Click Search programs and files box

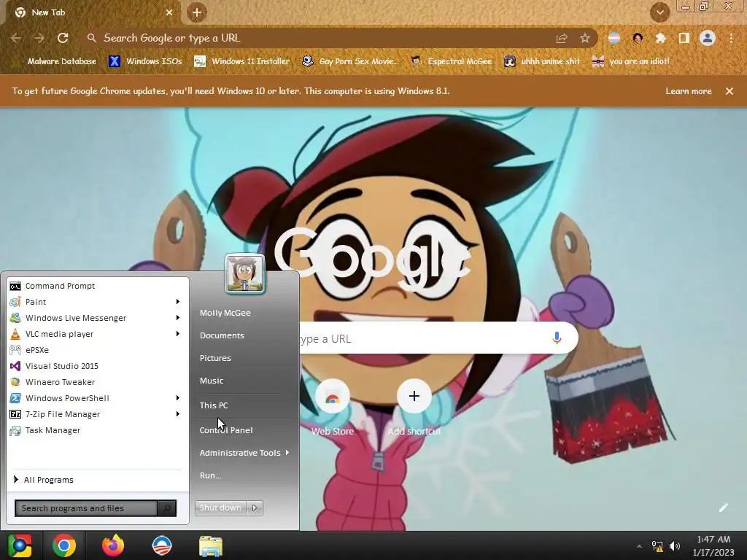pos(86,508)
